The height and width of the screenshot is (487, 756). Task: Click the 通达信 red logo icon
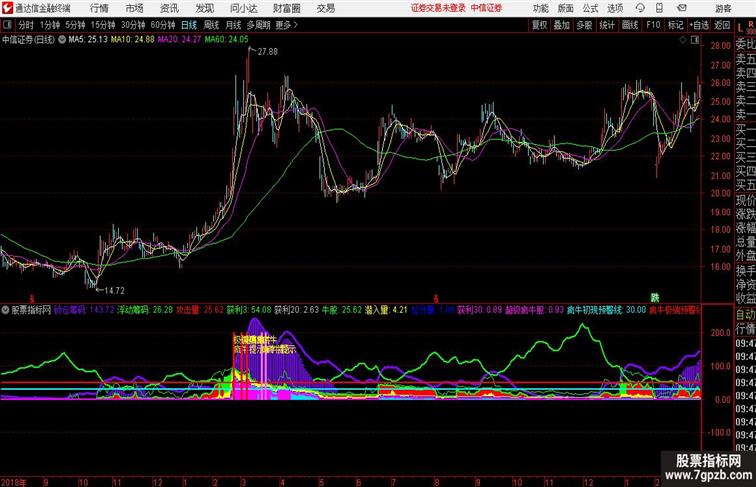tap(7, 8)
